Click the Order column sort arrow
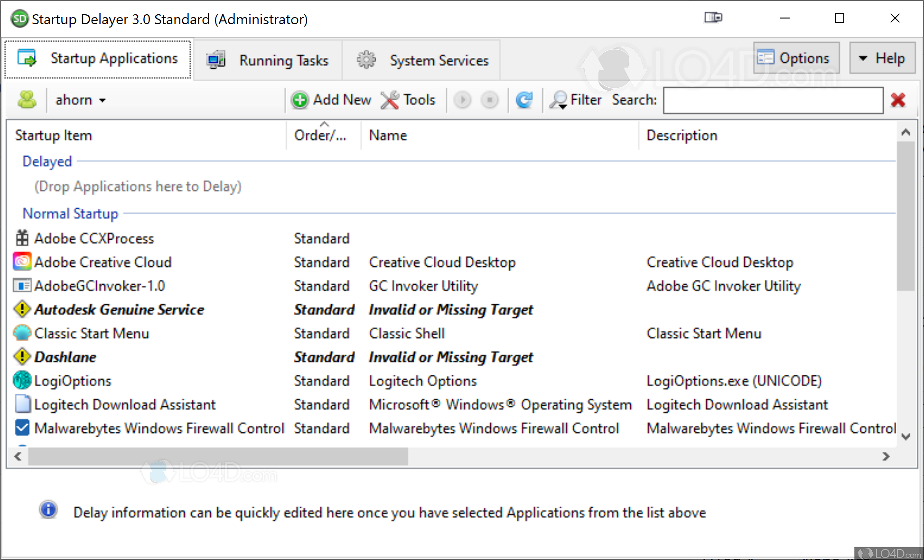Image resolution: width=924 pixels, height=560 pixels. (x=325, y=123)
